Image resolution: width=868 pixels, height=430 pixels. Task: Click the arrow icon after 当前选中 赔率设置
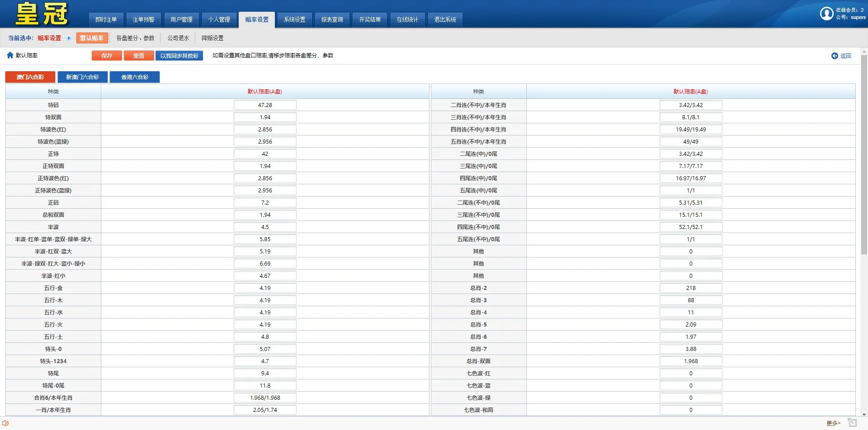[69, 38]
